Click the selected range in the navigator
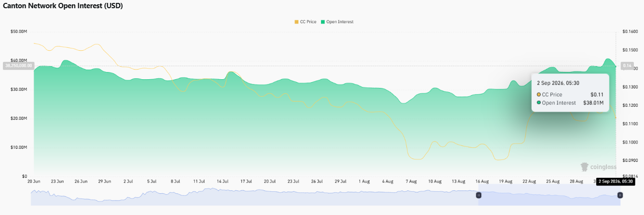Viewport: 644px width, 215px height. (x=549, y=195)
